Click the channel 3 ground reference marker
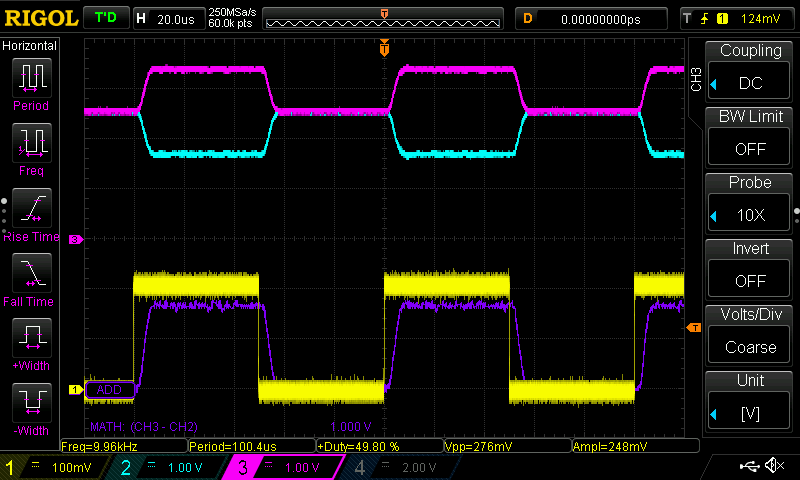The image size is (800, 480). 76,239
